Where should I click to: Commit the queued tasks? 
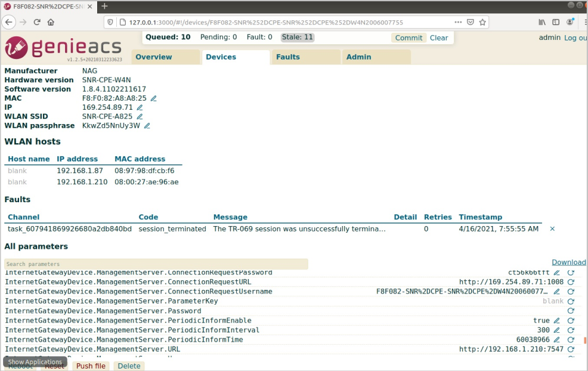[x=408, y=38]
